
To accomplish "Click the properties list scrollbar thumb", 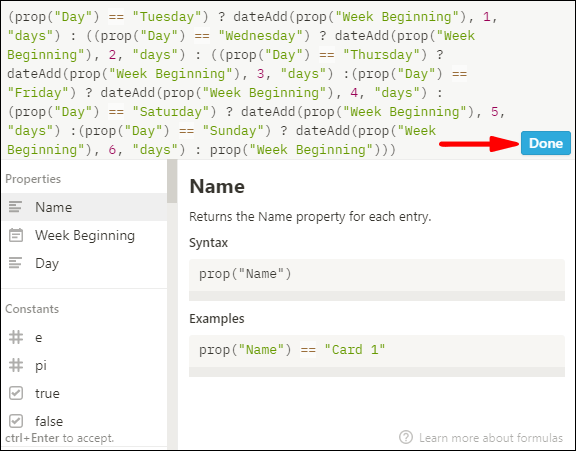I will [172, 181].
